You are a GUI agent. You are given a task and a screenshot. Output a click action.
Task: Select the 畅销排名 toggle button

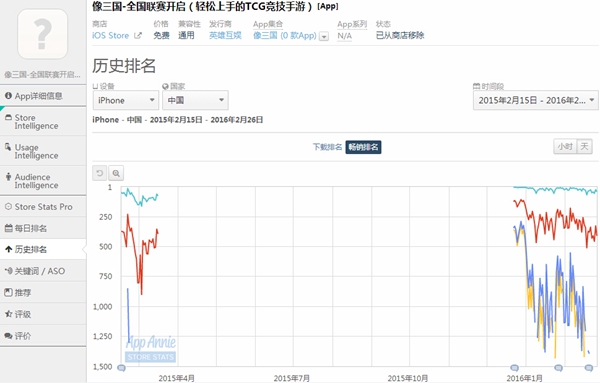pyautogui.click(x=363, y=147)
